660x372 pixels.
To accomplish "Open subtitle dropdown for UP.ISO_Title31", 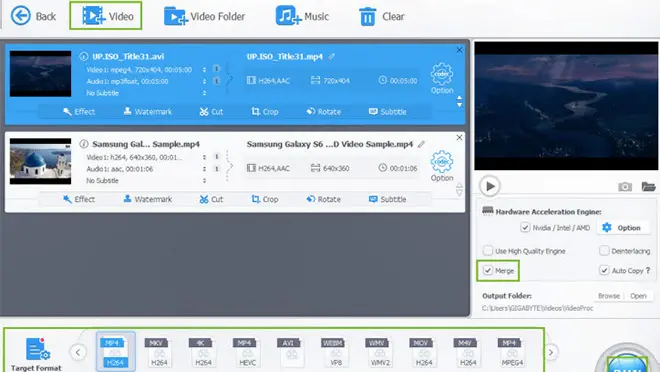I will coord(205,93).
